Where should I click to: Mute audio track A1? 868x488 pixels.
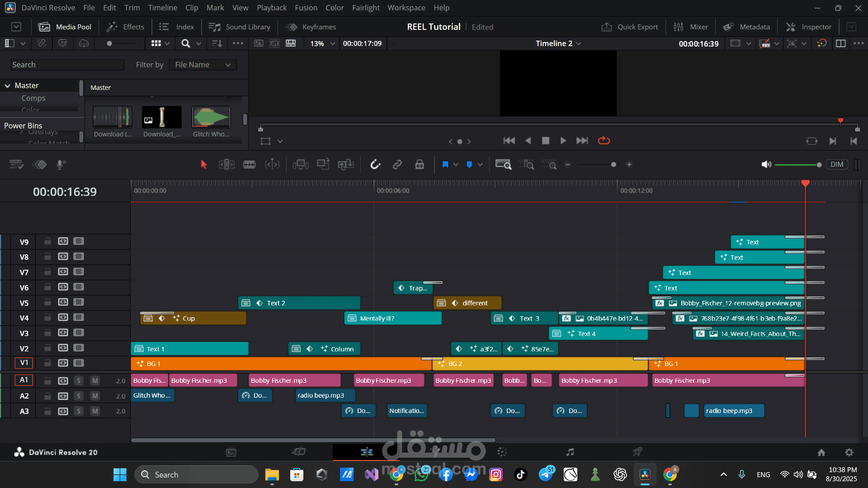tap(95, 380)
